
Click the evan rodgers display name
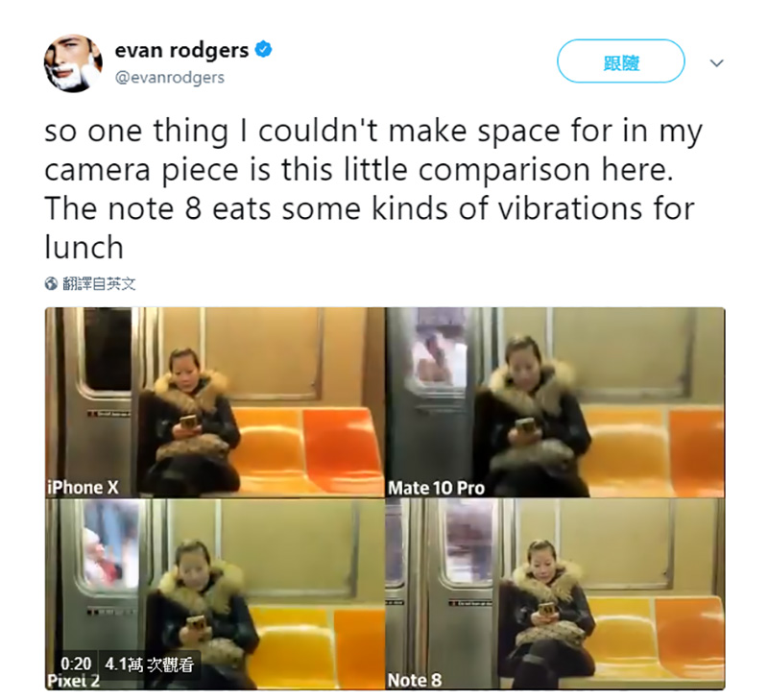pyautogui.click(x=181, y=50)
